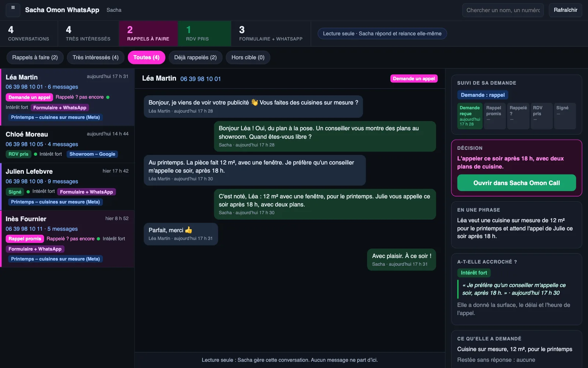This screenshot has width=588, height=368.
Task: Click the Intérêt fort badge in right panel
Action: click(474, 273)
